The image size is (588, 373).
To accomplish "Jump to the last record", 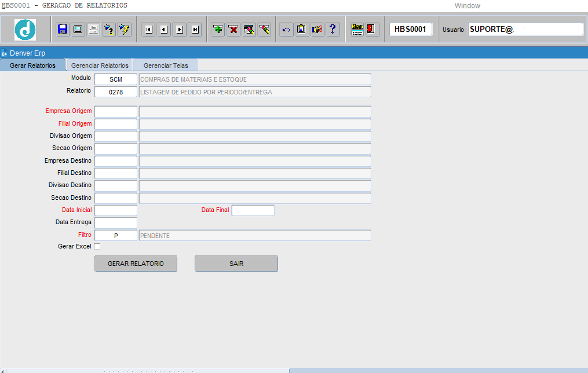I will [x=195, y=30].
